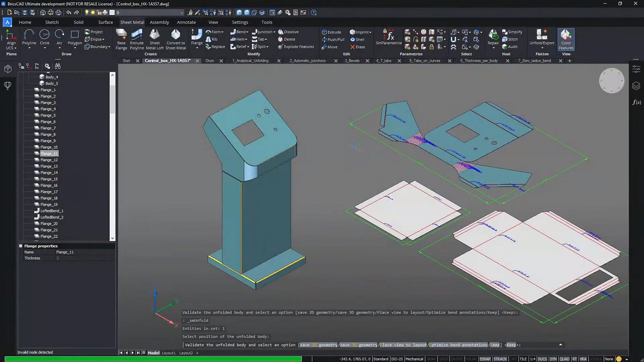Click the Dissolve feature tool

(288, 32)
